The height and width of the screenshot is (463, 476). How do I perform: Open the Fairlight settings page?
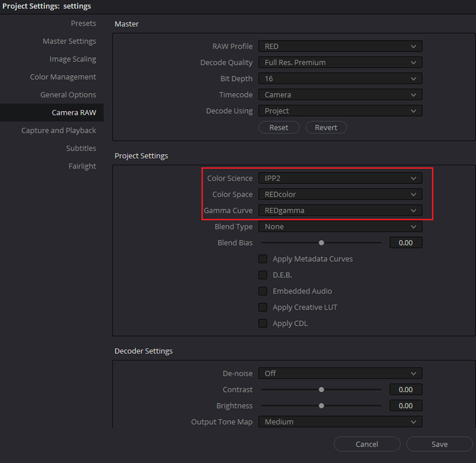(82, 166)
